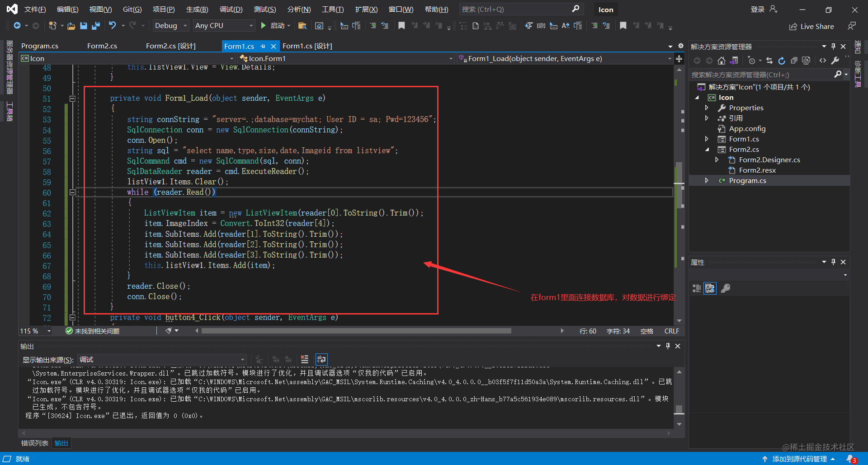Viewport: 868px width, 465px height.
Task: Click the editor settings gear icon above code
Action: pos(681,46)
